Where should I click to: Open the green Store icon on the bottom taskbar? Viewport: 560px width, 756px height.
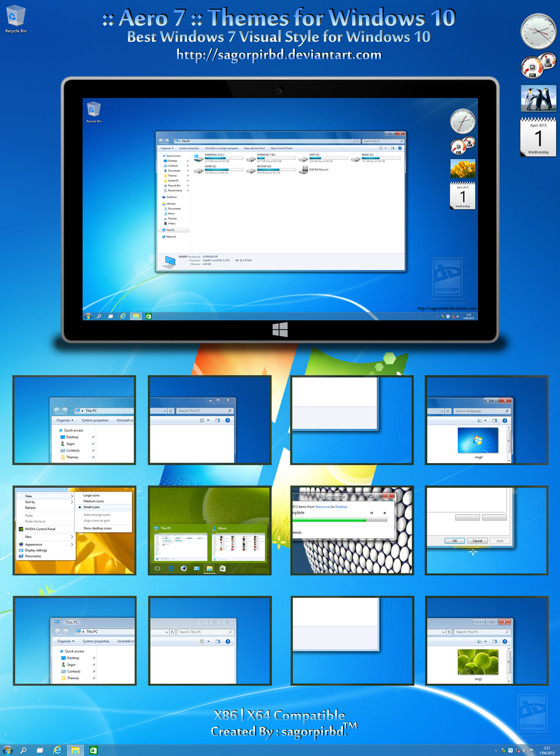click(x=94, y=750)
